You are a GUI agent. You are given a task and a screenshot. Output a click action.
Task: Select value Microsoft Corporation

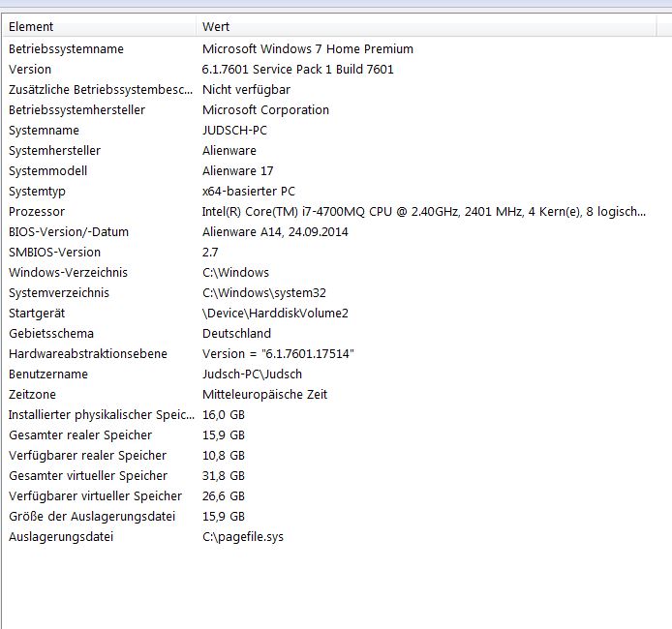click(x=265, y=109)
